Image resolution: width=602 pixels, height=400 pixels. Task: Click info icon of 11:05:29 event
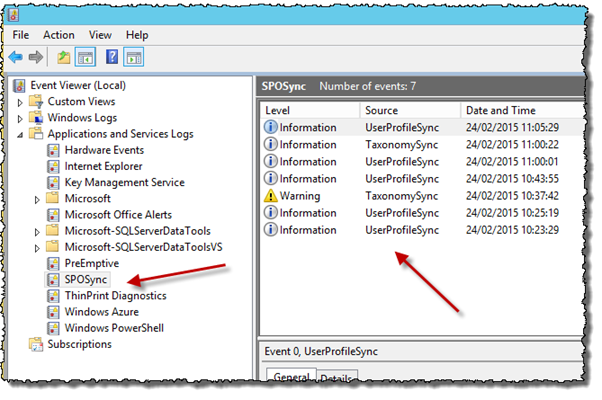[271, 127]
